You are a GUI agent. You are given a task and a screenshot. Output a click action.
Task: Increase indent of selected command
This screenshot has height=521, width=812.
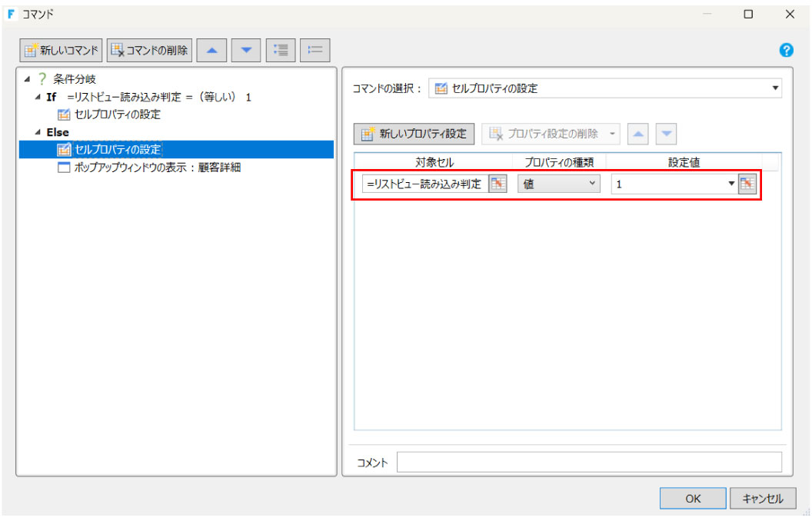[281, 49]
